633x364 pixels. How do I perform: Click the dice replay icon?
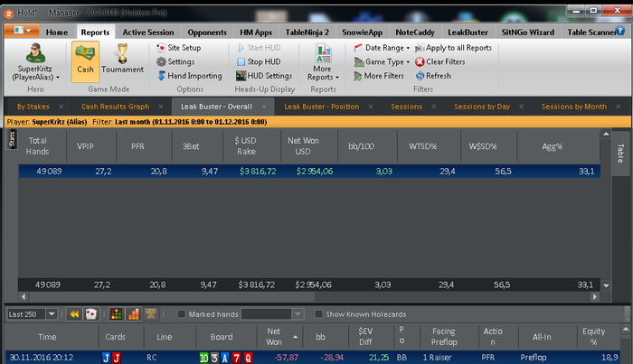91,314
